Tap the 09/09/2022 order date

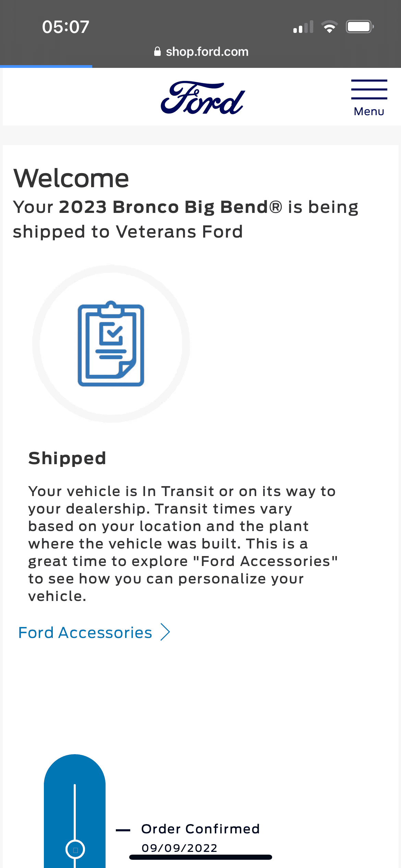pos(179,848)
